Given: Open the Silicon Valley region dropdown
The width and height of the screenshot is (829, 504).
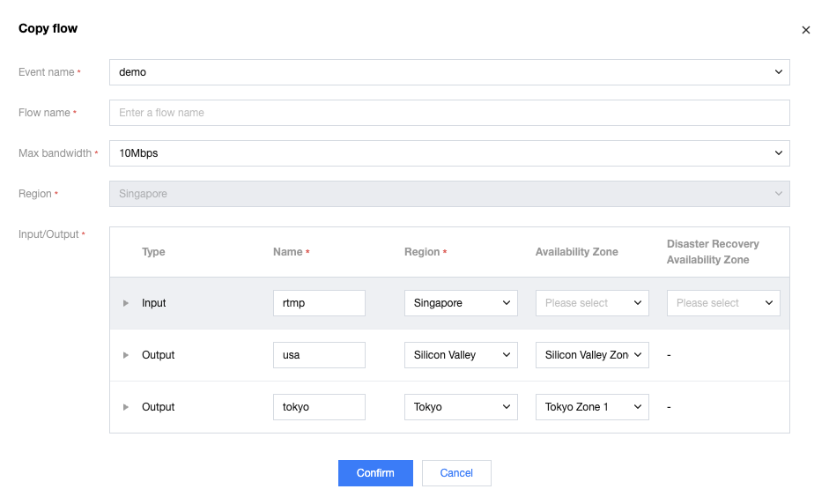Looking at the screenshot, I should click(x=461, y=355).
